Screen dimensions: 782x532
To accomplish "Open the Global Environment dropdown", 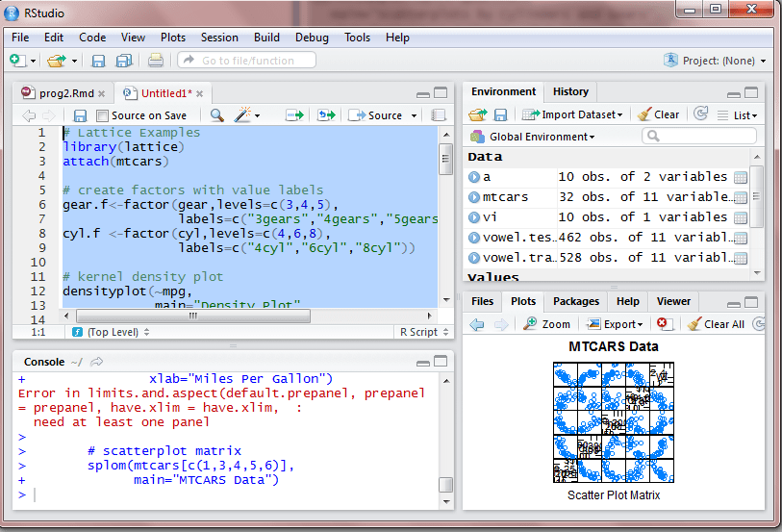I will [x=533, y=137].
